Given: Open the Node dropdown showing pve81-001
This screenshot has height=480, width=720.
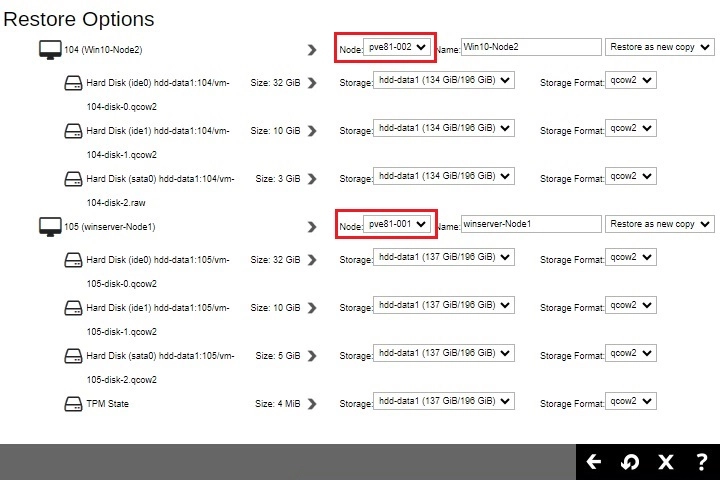Looking at the screenshot, I should click(x=398, y=224).
